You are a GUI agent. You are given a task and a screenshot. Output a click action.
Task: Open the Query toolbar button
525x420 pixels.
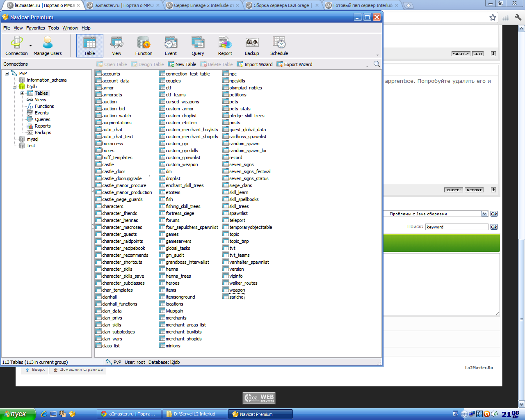pos(198,46)
